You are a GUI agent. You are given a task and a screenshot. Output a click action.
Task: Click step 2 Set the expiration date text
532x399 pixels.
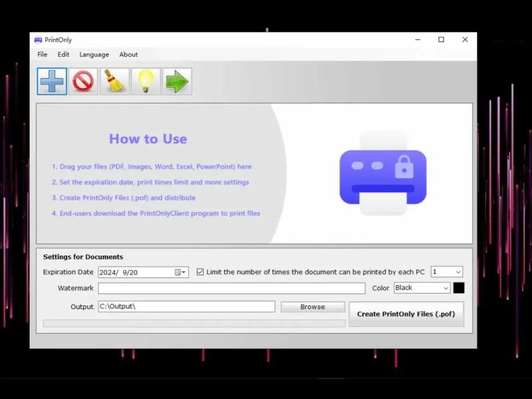(150, 182)
